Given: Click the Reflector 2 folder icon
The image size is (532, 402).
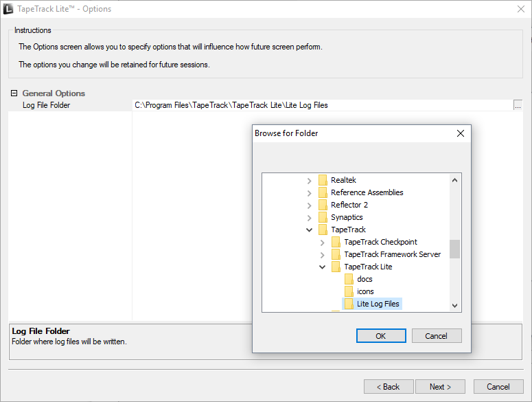Looking at the screenshot, I should [x=323, y=205].
